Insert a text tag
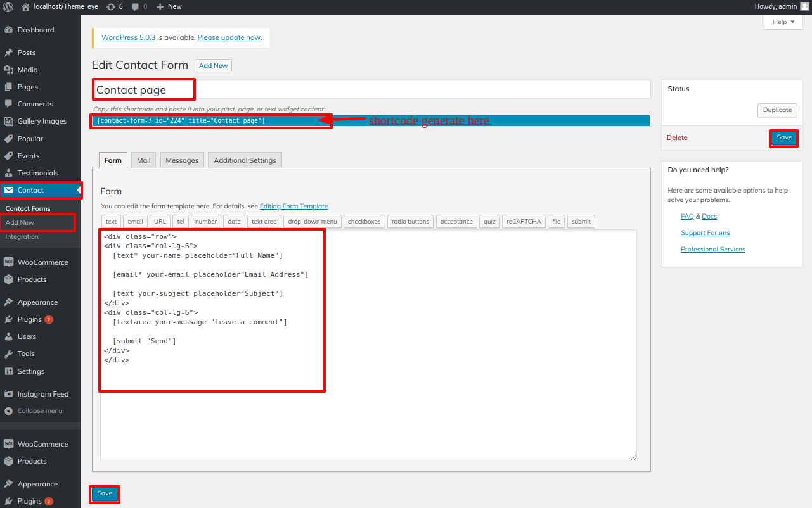The height and width of the screenshot is (508, 812). click(111, 221)
